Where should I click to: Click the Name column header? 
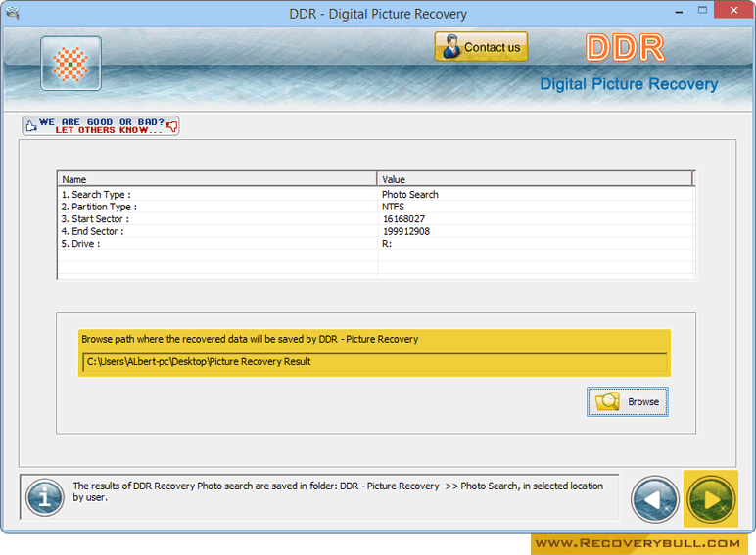(216, 179)
